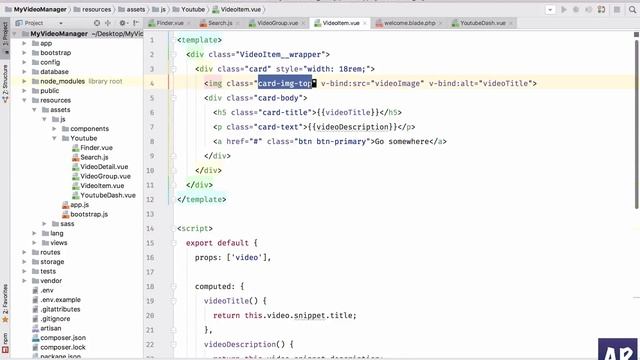Click the Stop square icon in toolbar

(617, 9)
